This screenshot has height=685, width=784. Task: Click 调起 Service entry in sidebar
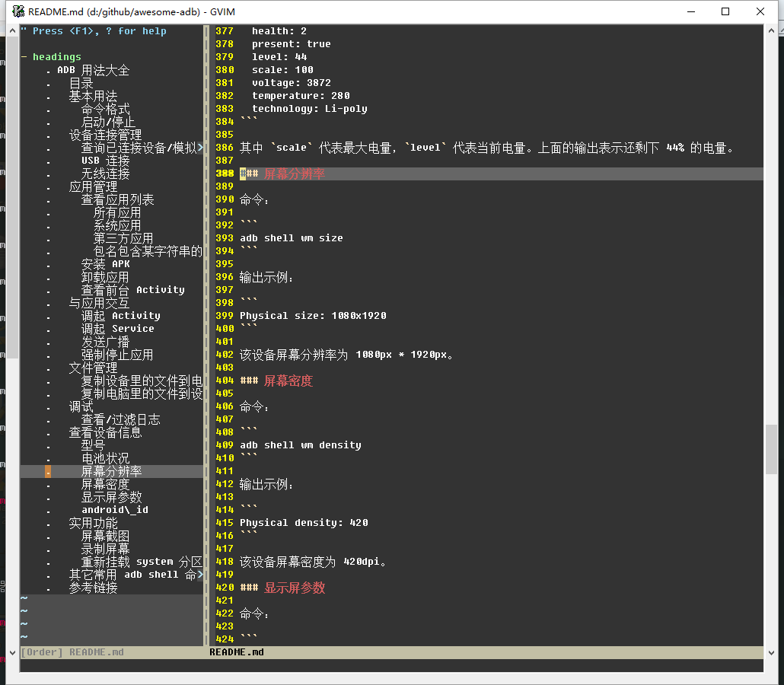pos(117,329)
